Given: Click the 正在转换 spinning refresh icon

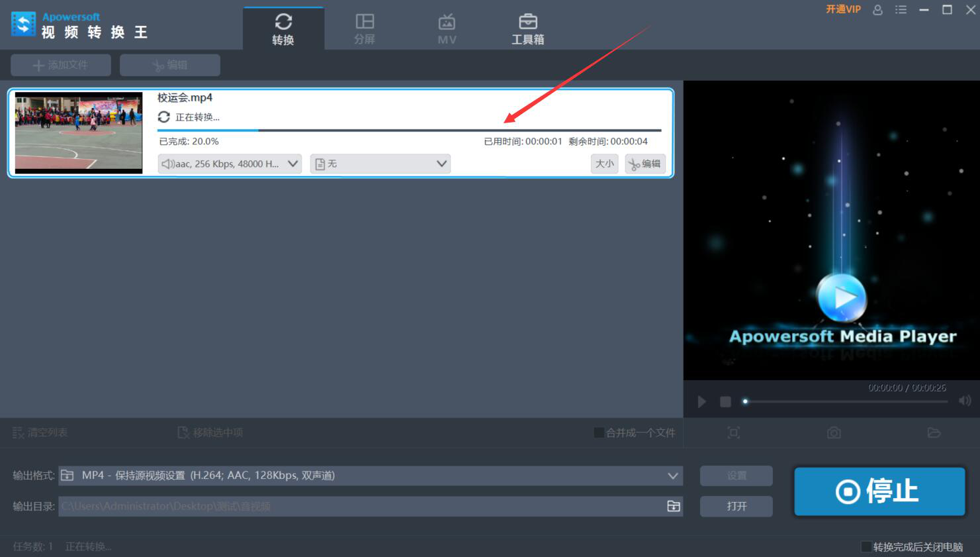Looking at the screenshot, I should [x=163, y=117].
